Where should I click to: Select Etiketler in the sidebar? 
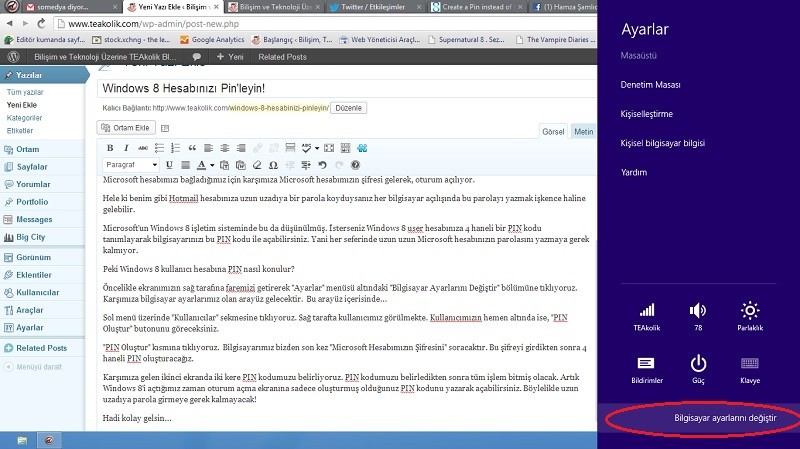(20, 131)
